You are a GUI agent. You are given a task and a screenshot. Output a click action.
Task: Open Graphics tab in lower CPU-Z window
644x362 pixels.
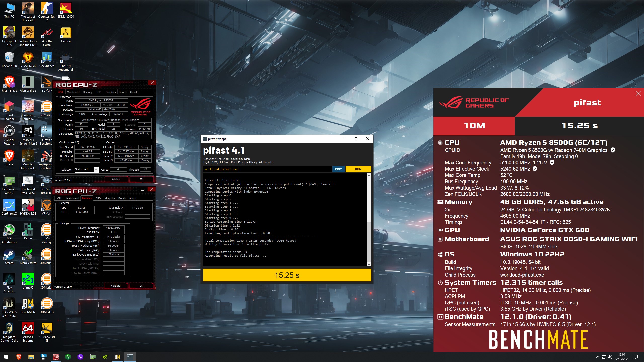[x=110, y=198]
